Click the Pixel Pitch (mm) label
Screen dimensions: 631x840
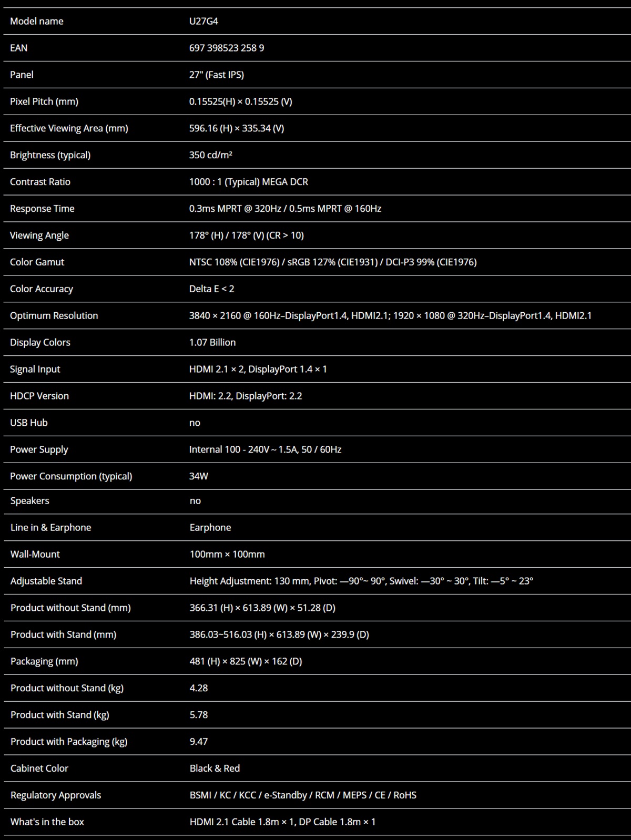point(44,101)
